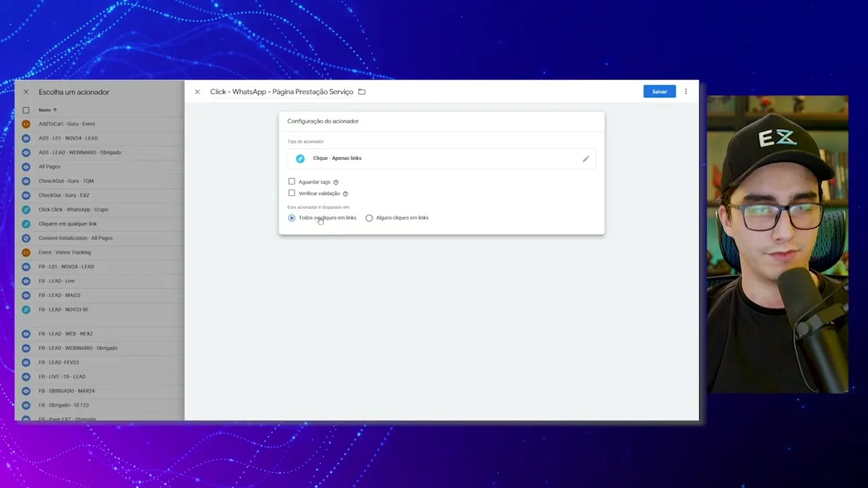The image size is (868, 488).
Task: Choose FB - LIVE - 25 - LEAD name
Action: (x=62, y=376)
